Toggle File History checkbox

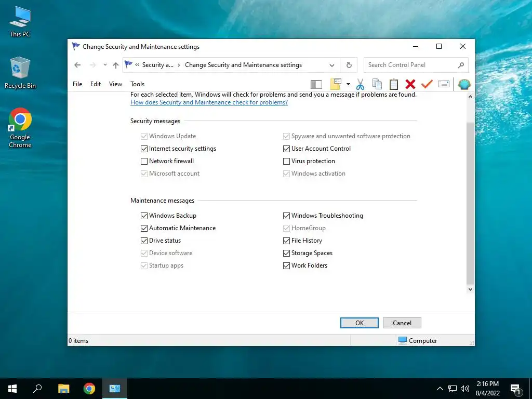click(x=286, y=241)
